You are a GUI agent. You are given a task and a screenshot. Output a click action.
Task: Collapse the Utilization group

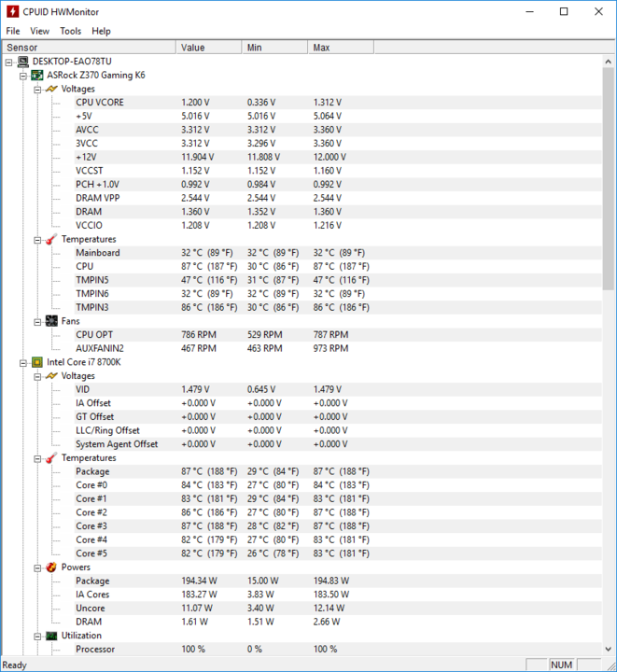(37, 637)
